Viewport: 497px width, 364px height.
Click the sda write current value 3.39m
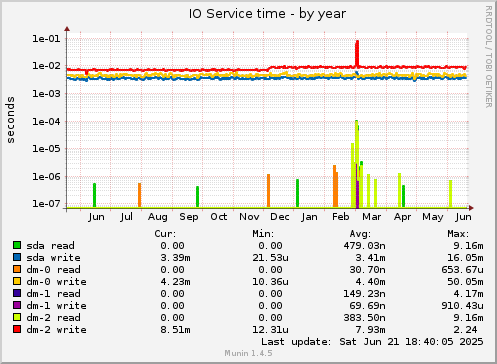click(175, 258)
